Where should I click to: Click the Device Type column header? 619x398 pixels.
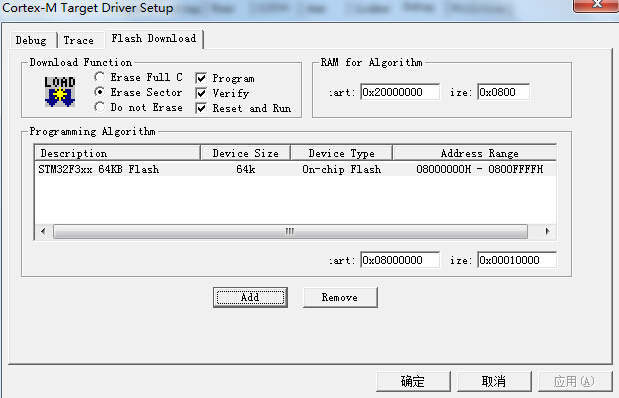[341, 153]
